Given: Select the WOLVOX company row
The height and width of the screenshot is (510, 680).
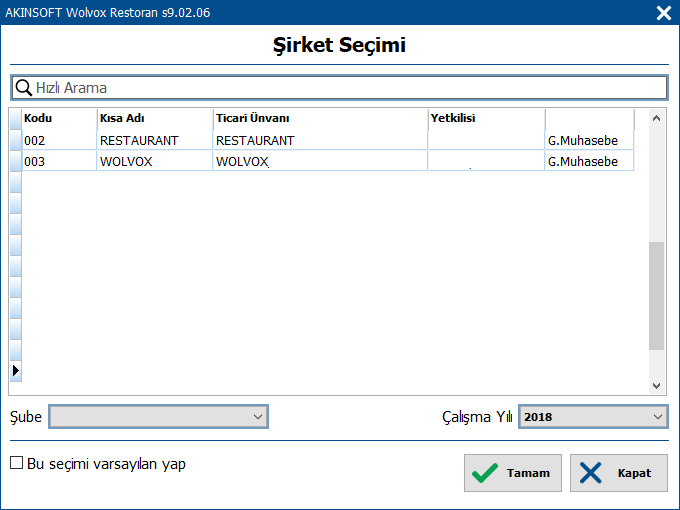Looking at the screenshot, I should click(x=328, y=161).
